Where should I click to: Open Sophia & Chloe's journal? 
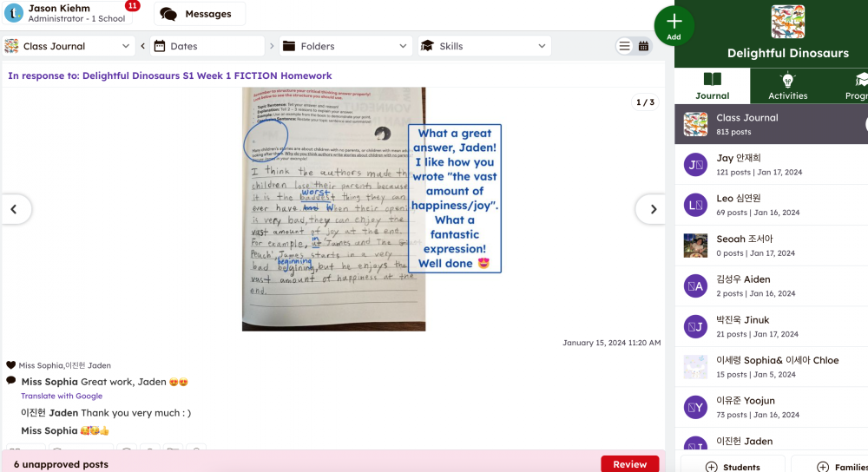[771, 367]
